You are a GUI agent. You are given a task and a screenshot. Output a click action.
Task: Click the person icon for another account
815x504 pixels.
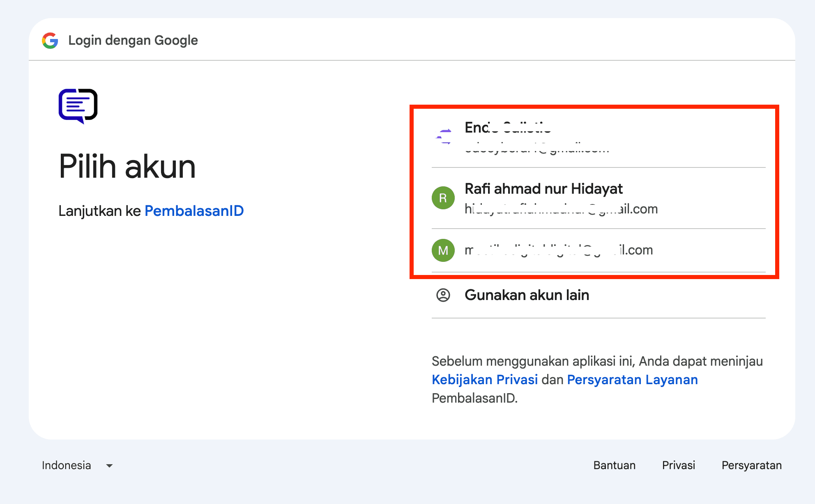[443, 295]
